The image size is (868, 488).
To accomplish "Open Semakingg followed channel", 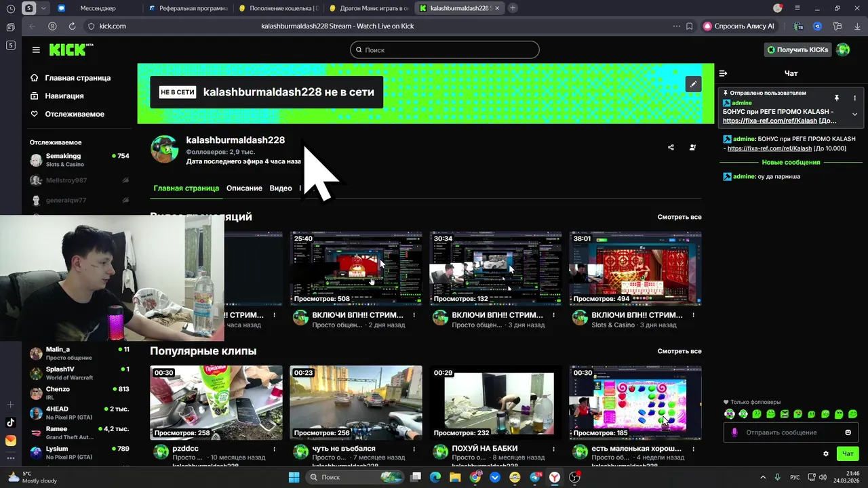I will (79, 160).
